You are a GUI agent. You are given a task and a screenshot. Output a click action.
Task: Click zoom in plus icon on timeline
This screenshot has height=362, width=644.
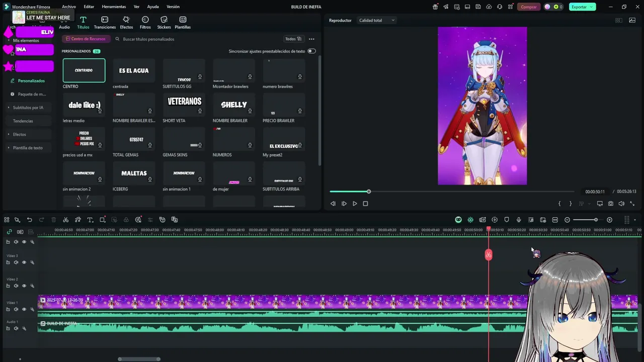pos(609,220)
